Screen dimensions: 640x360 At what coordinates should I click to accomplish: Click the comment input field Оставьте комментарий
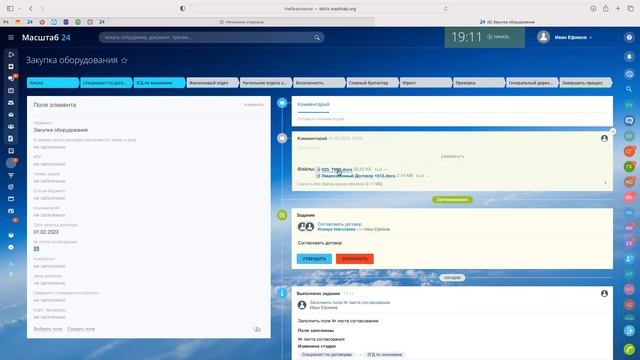(x=452, y=119)
